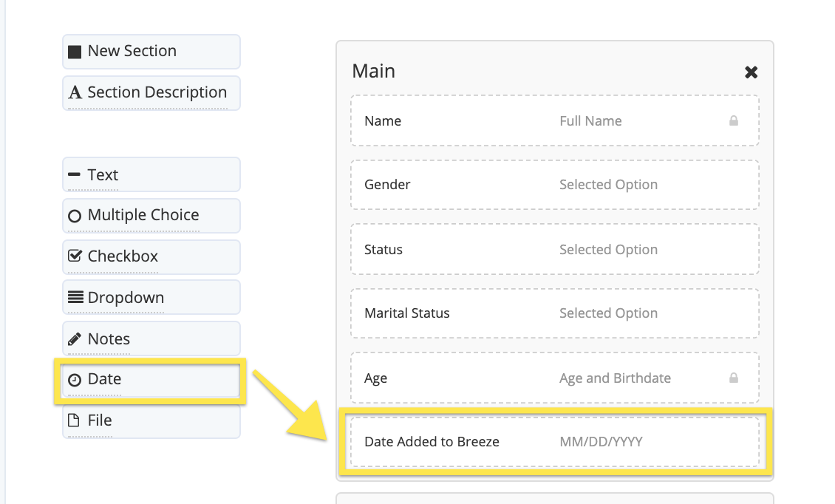Add a Dropdown field type

[151, 297]
